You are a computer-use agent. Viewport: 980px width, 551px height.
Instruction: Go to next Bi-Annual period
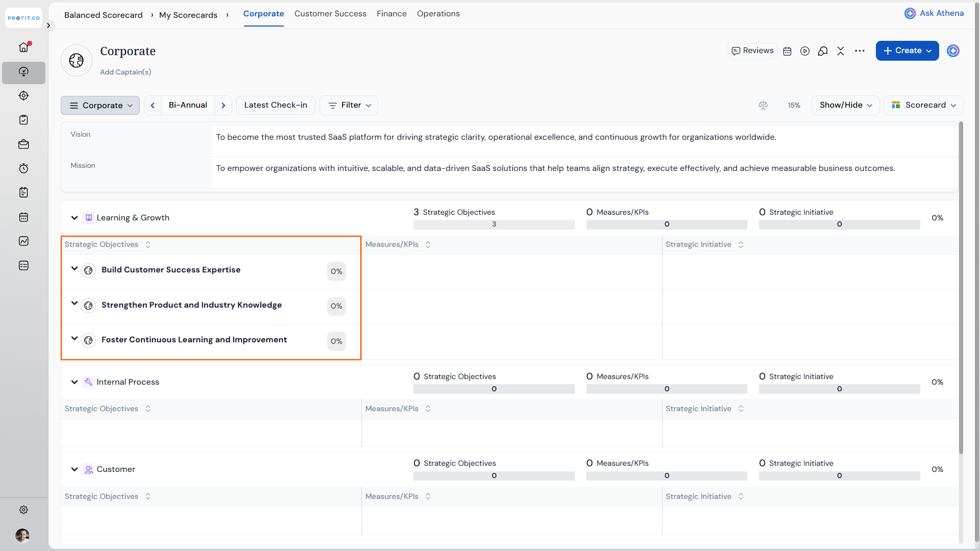(x=224, y=105)
